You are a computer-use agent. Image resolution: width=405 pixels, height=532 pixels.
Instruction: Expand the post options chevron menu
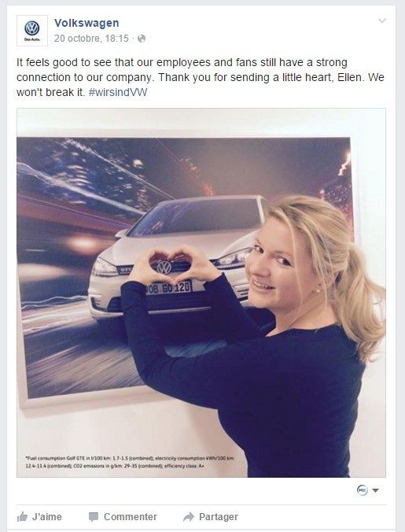(x=382, y=20)
